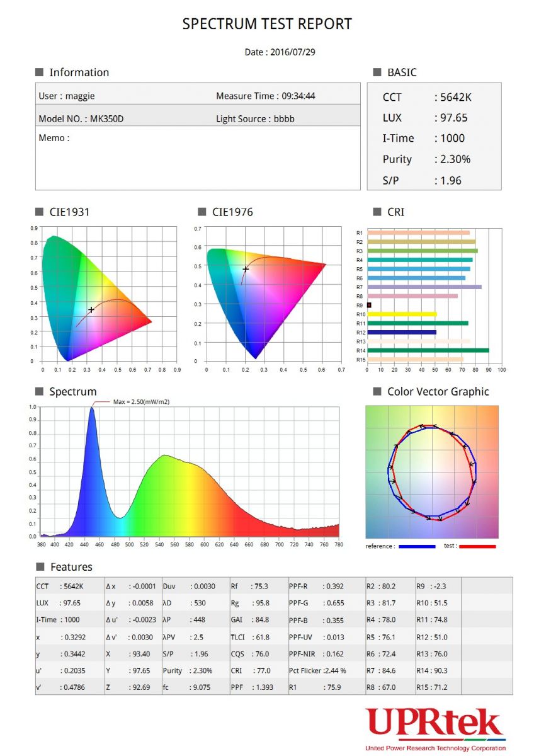Click the red test legend line

click(x=477, y=546)
